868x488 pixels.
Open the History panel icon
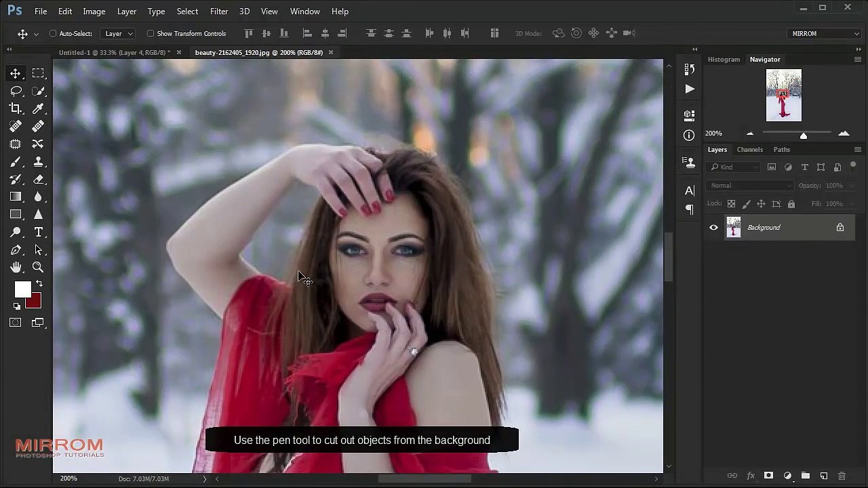click(690, 69)
